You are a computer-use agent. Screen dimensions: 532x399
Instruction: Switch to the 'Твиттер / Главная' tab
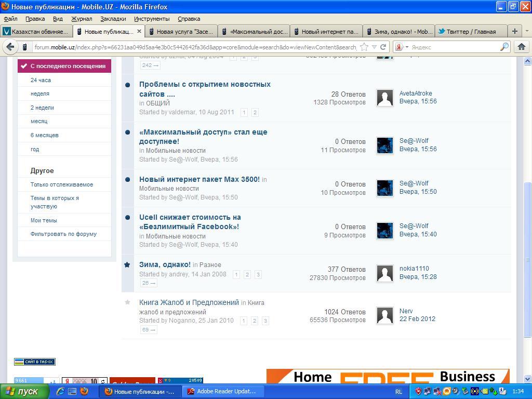click(x=470, y=31)
